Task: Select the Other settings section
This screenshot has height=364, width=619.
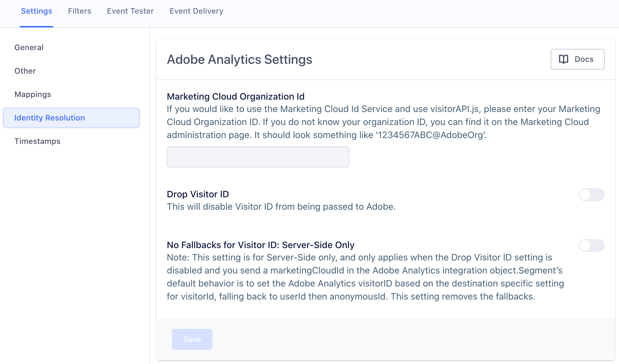Action: pos(25,71)
